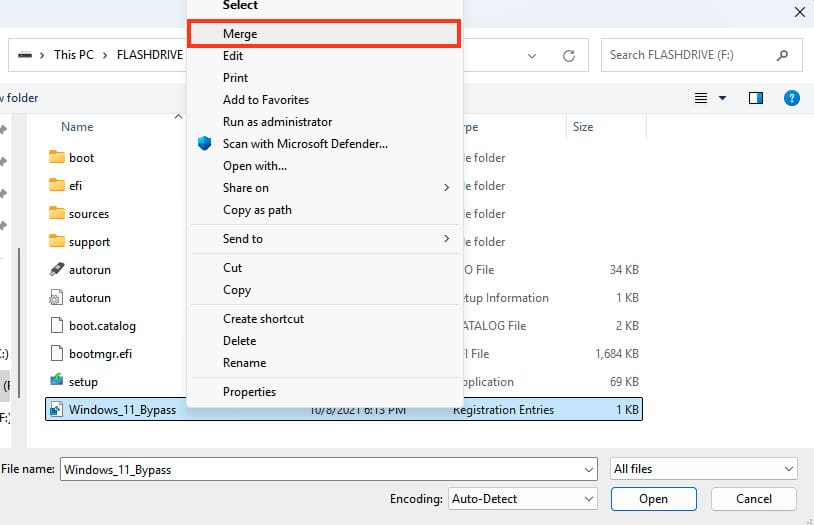Image resolution: width=814 pixels, height=525 pixels.
Task: Click the File name input field
Action: (320, 469)
